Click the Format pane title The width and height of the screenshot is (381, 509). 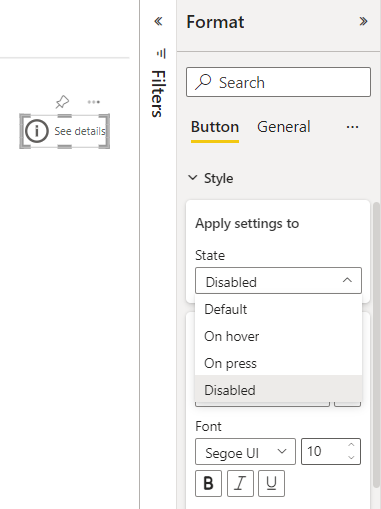[x=215, y=22]
